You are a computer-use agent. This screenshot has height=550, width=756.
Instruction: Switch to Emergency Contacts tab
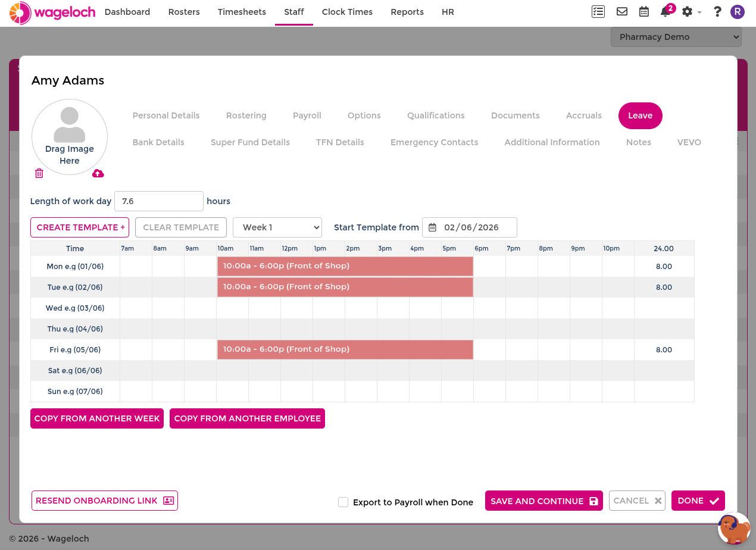[x=435, y=142]
